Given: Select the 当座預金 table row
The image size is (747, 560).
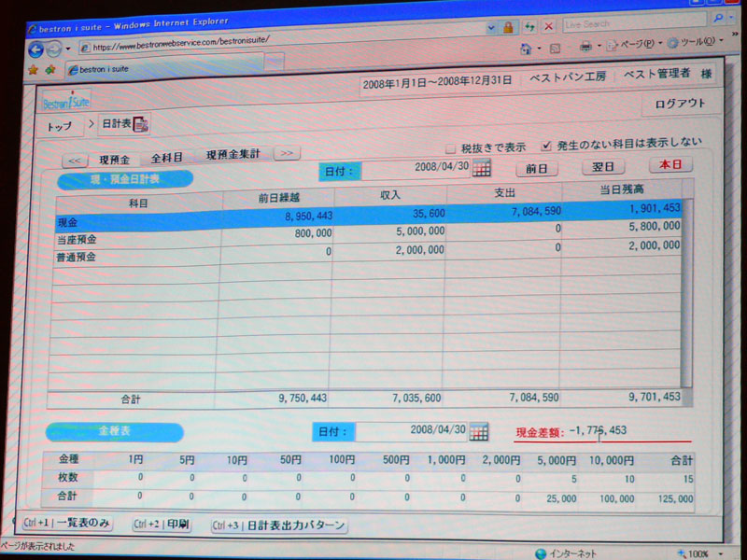Looking at the screenshot, I should tap(369, 233).
